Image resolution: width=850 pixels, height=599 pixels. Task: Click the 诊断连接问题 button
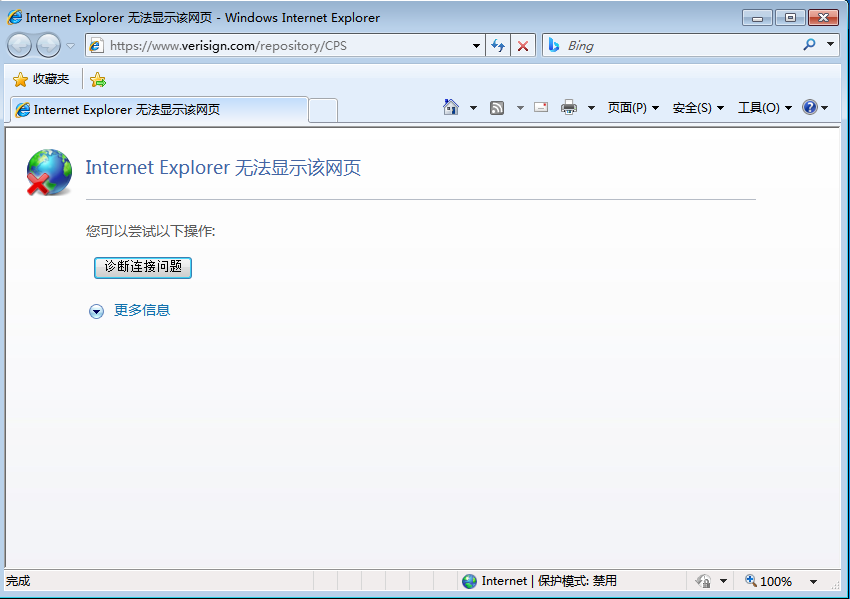143,267
